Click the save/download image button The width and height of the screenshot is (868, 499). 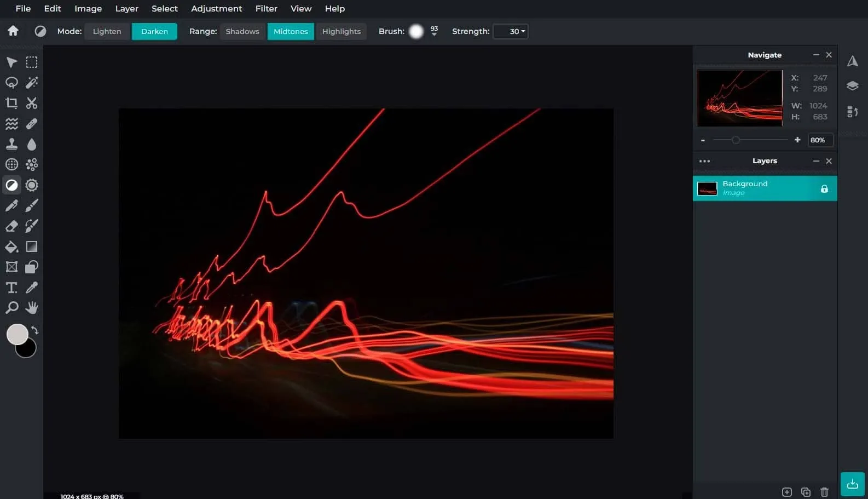852,484
